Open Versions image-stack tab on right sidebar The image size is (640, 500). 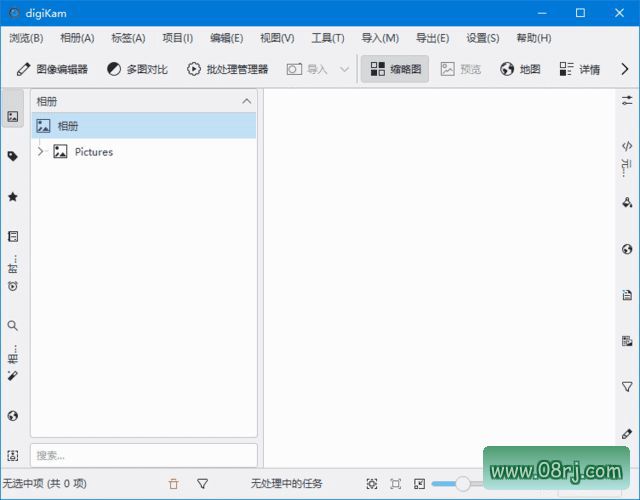coord(627,340)
